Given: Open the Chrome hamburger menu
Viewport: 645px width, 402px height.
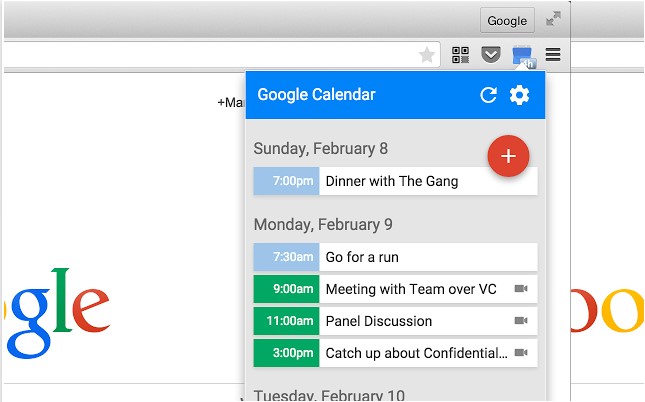Looking at the screenshot, I should (553, 55).
